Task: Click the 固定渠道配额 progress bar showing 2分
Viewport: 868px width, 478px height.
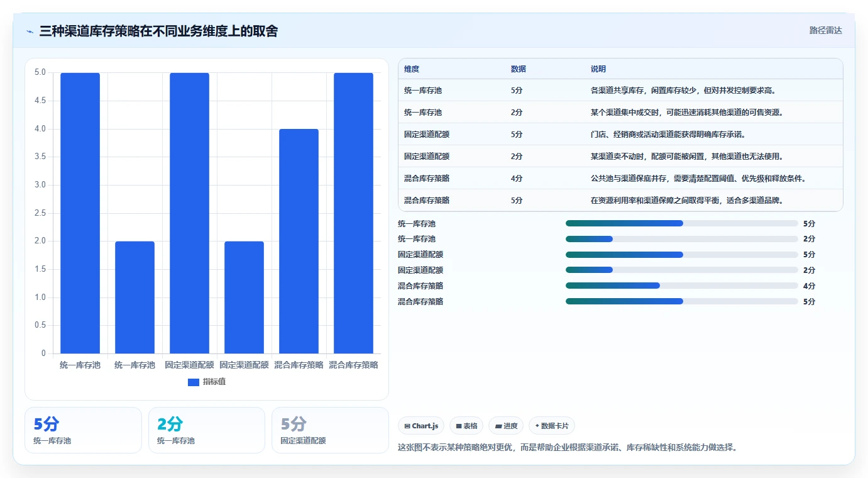Action: coord(681,270)
